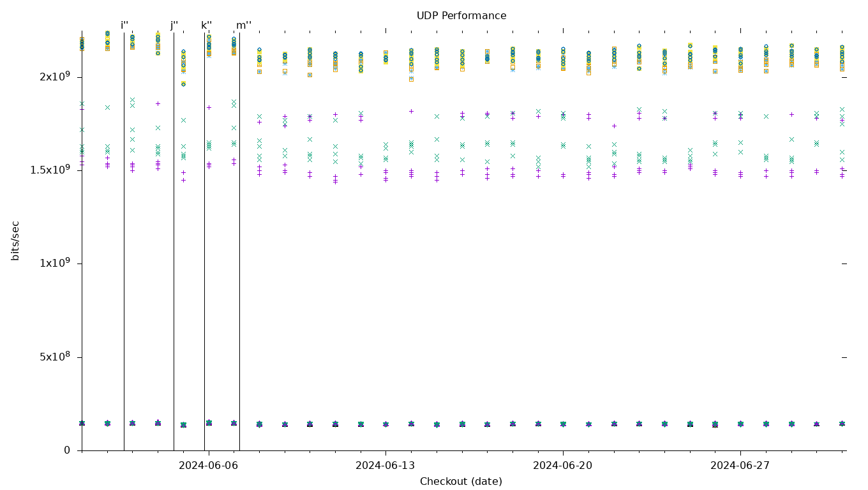Click the m'' marker label
Screen dimensions: 868x490
click(244, 26)
